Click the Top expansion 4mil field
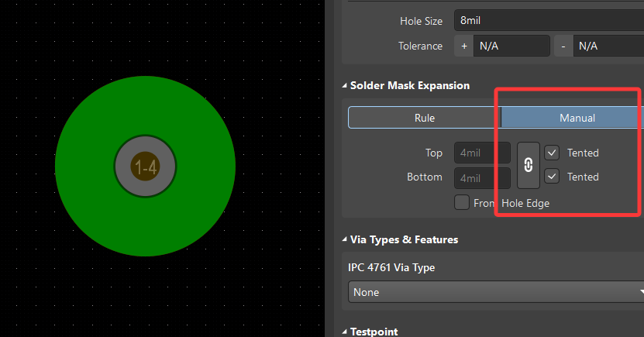Viewport: 644px width, 337px height. coord(482,153)
